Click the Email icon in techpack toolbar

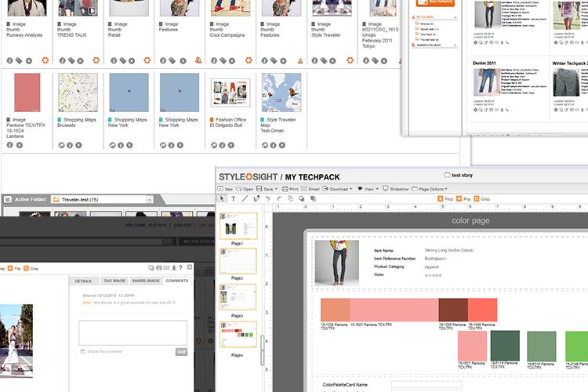point(310,189)
